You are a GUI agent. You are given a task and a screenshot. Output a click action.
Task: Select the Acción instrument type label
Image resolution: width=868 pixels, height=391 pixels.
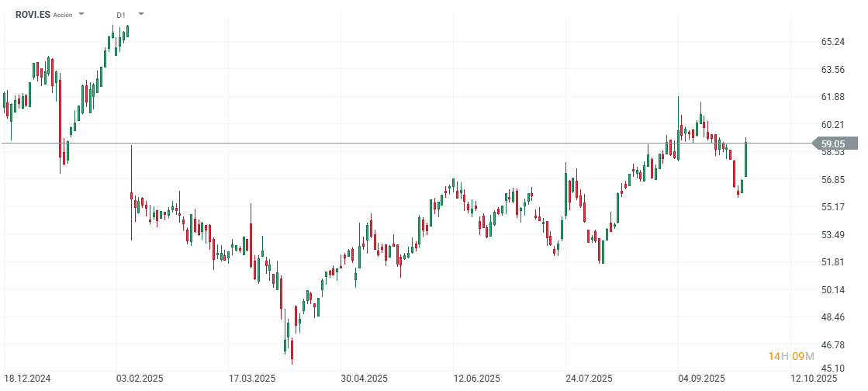(x=63, y=15)
